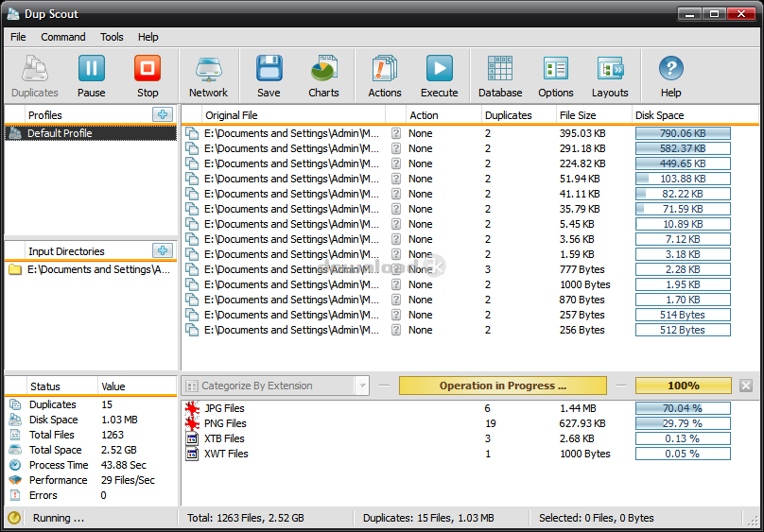Open the Database toolbar icon
Screen dimensions: 764x532
click(500, 77)
